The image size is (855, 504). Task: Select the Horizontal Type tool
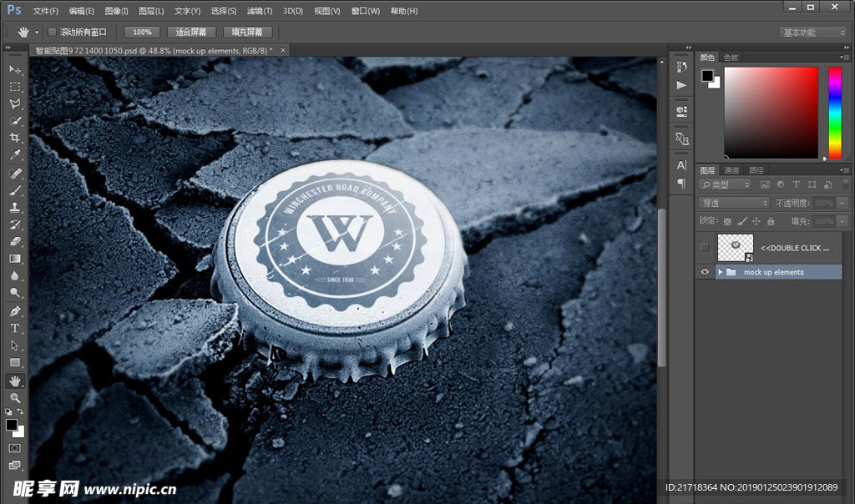pyautogui.click(x=15, y=328)
